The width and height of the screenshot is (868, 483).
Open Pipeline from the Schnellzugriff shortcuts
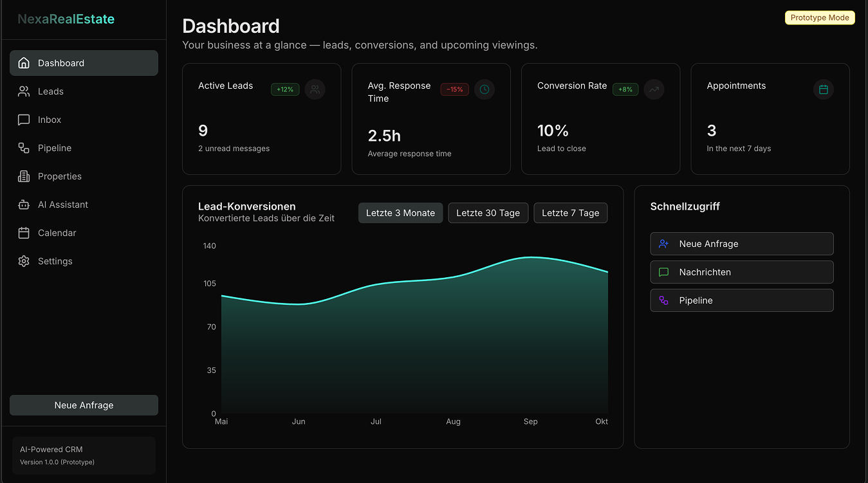pyautogui.click(x=741, y=300)
